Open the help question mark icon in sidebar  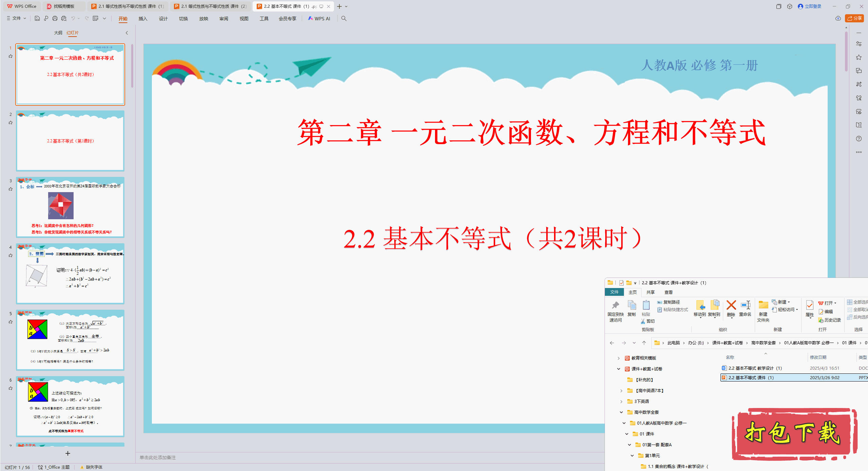tap(859, 139)
